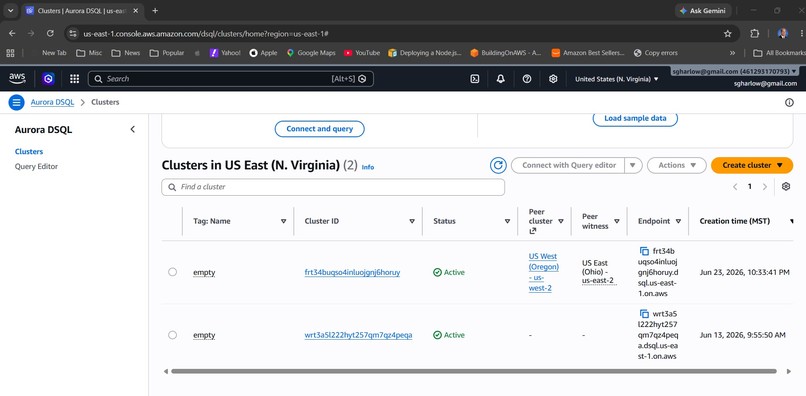The image size is (806, 396).
Task: Sort by Tag: Name column
Action: pos(283,221)
